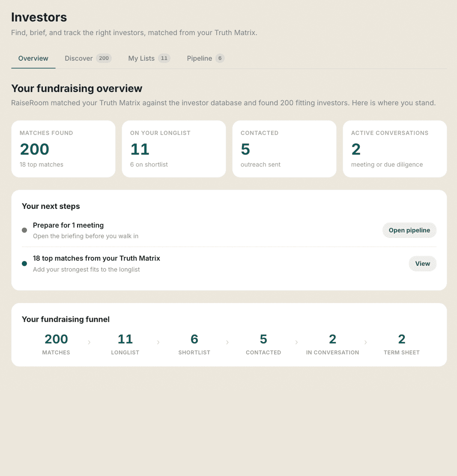Open the Discover tab
Screen dimensions: 457x476
tap(88, 58)
